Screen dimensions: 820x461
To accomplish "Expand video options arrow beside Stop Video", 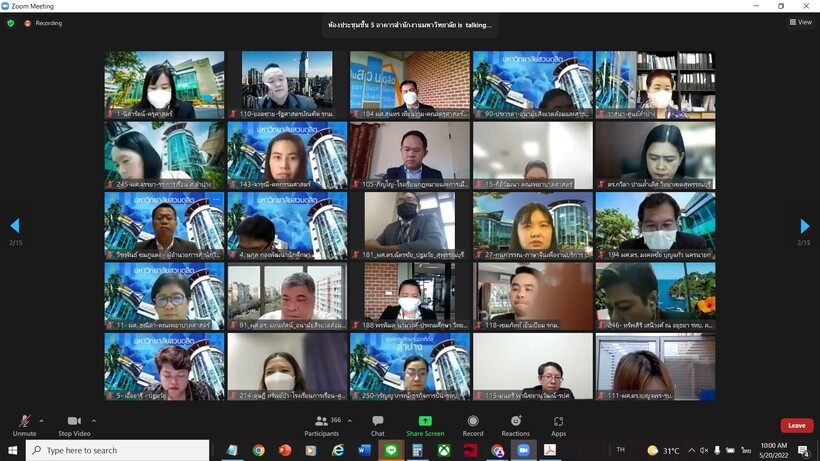I will 94,421.
